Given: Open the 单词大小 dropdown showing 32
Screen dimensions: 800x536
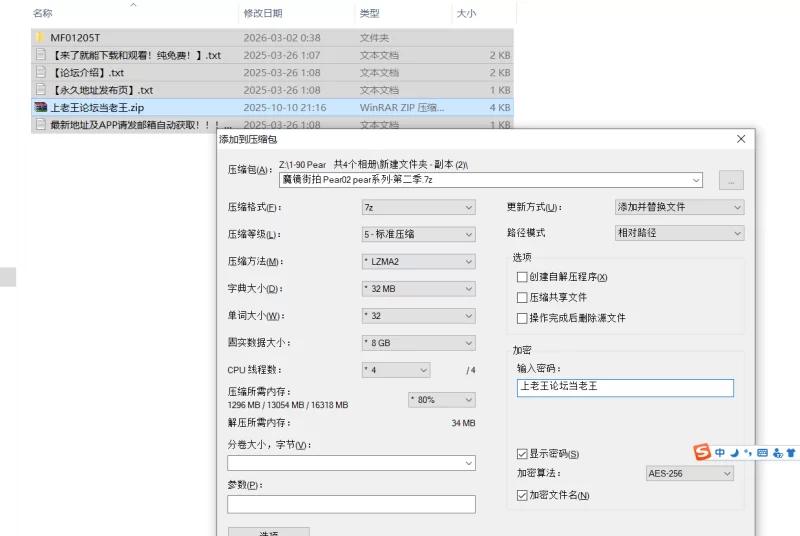Looking at the screenshot, I should pos(418,316).
